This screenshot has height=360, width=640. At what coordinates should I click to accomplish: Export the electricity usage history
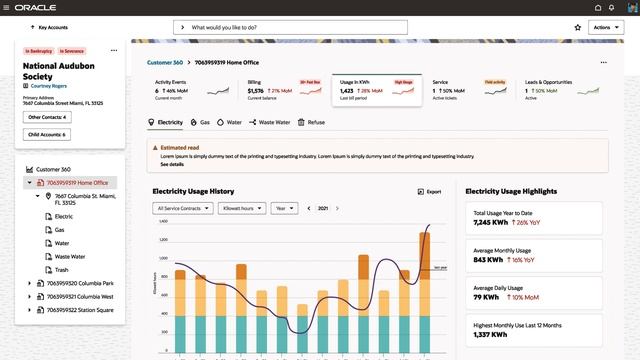point(429,192)
